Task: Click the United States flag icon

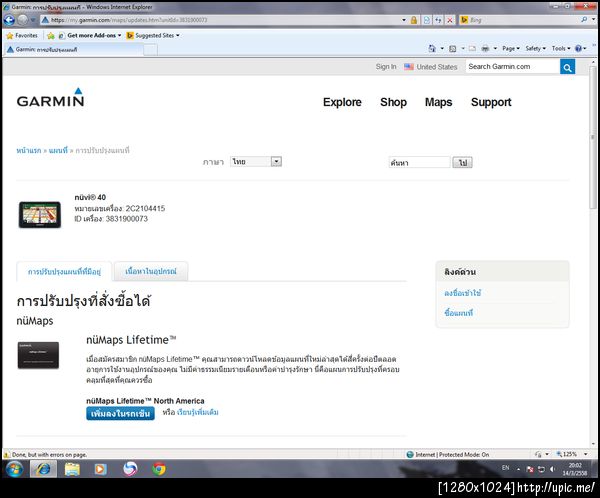Action: click(409, 67)
